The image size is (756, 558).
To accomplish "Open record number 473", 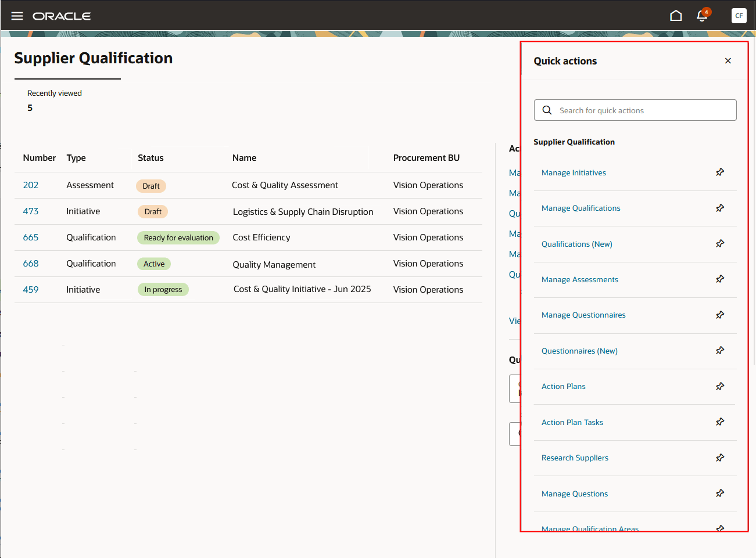I will pyautogui.click(x=31, y=211).
